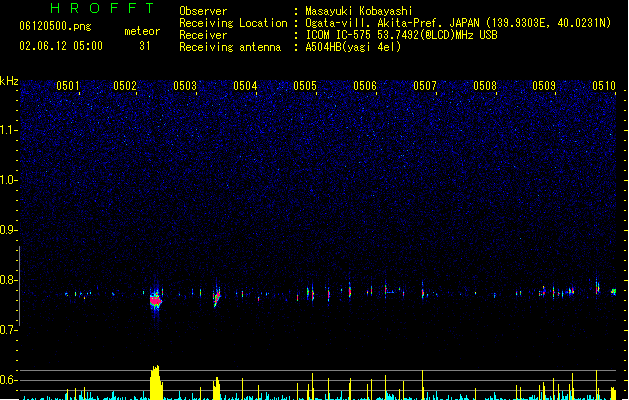Click the meteor count value 31
Image resolution: width=629 pixels, height=400 pixels.
(145, 46)
